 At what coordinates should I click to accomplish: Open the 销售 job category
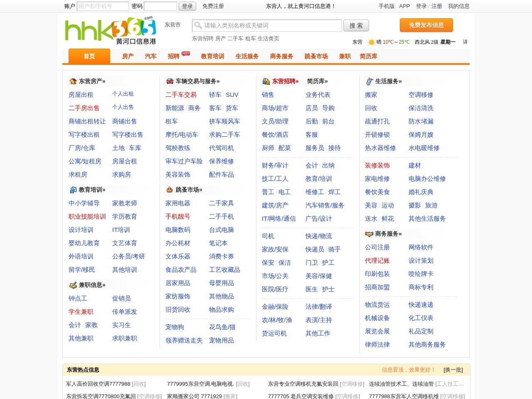coord(268,95)
